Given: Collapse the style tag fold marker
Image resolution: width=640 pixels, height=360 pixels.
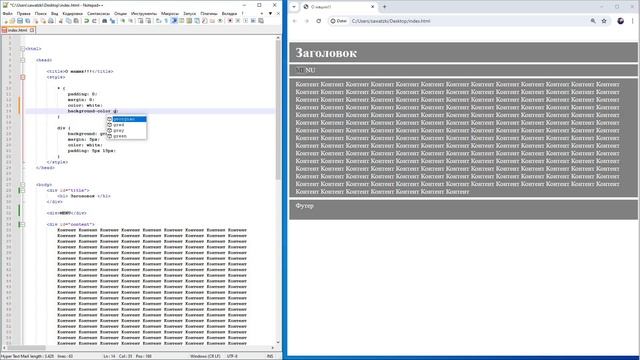Looking at the screenshot, I should coord(23,77).
